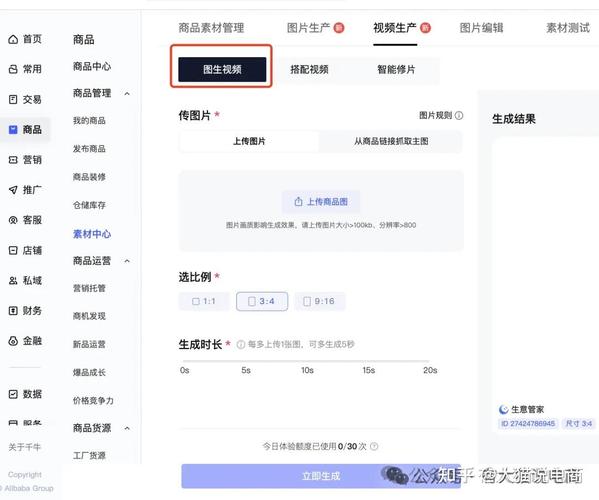Open 营销托管 menu item
The height and width of the screenshot is (500, 599).
pos(89,288)
